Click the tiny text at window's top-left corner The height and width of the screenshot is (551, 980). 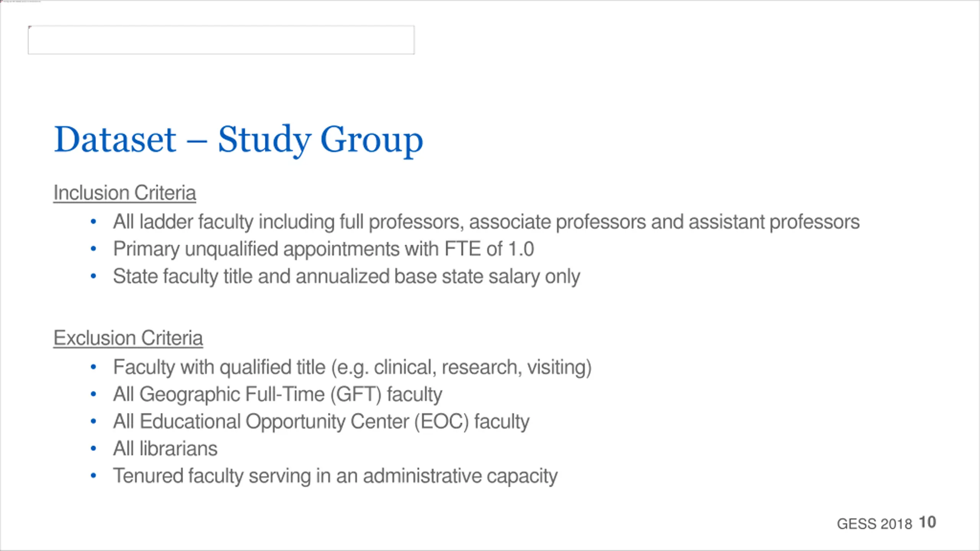coord(21,2)
